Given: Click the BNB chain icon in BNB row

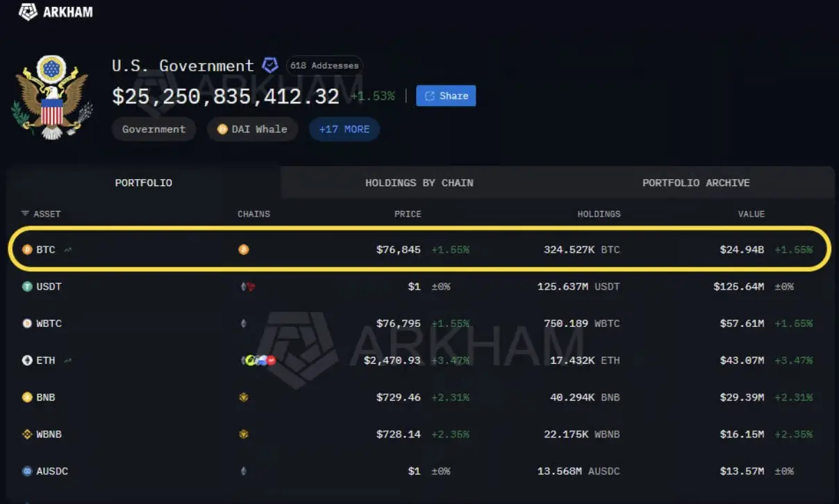Looking at the screenshot, I should 243,397.
